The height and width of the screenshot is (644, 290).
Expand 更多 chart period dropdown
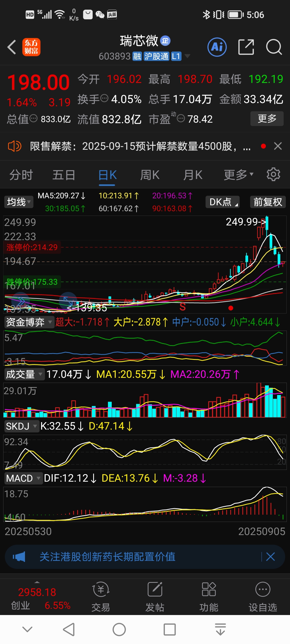239,175
